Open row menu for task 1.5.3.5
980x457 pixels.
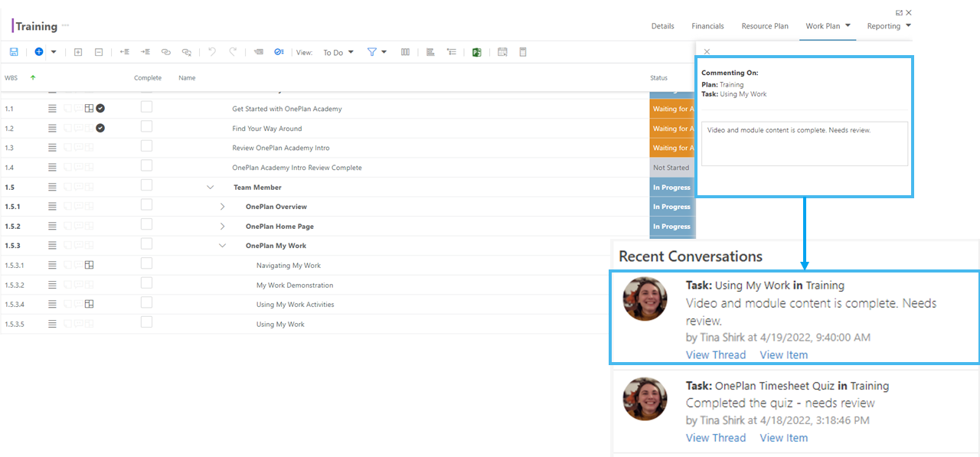[52, 325]
